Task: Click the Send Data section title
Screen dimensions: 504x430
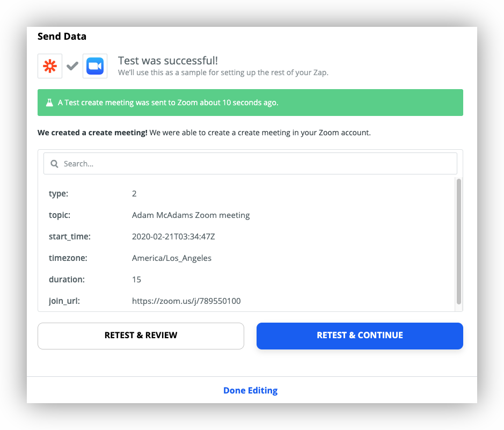Action: (62, 37)
